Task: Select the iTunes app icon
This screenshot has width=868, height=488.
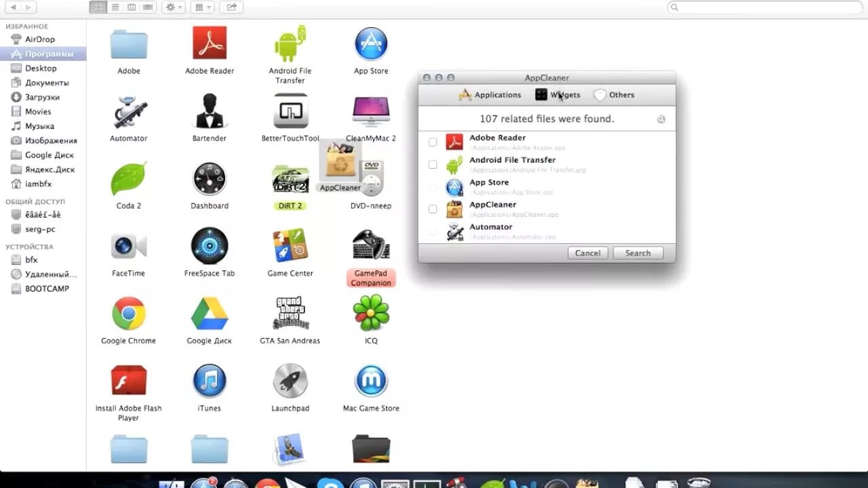Action: (210, 380)
